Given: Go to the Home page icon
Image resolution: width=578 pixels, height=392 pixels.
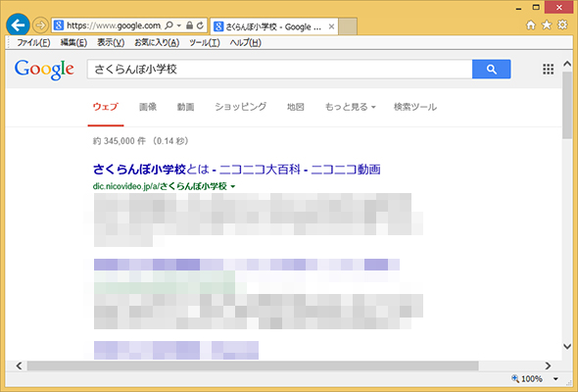Looking at the screenshot, I should pyautogui.click(x=531, y=25).
